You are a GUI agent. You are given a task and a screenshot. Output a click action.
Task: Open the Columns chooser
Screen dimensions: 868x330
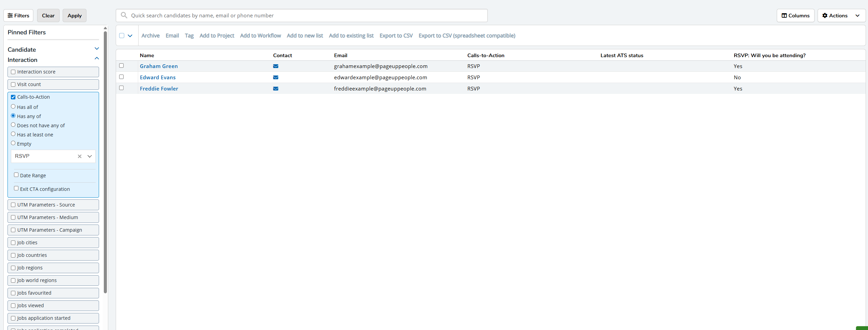point(795,16)
